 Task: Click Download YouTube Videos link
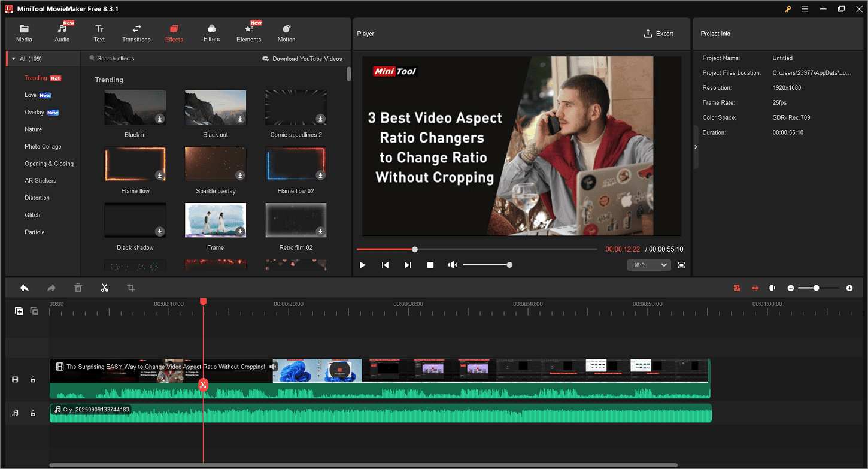tap(302, 59)
